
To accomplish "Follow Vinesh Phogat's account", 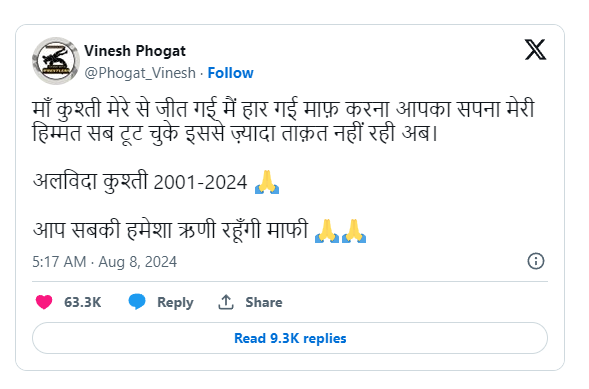I will 230,73.
